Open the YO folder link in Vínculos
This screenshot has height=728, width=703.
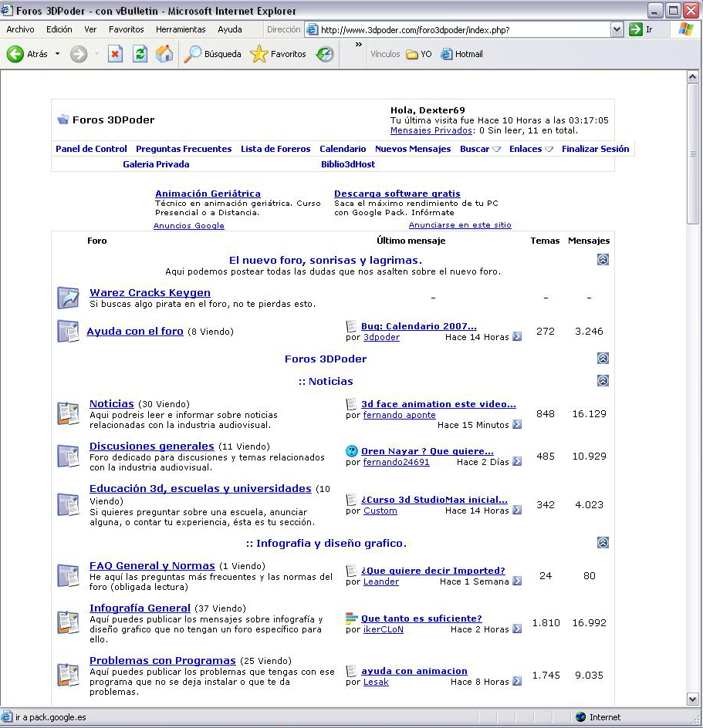click(x=419, y=54)
